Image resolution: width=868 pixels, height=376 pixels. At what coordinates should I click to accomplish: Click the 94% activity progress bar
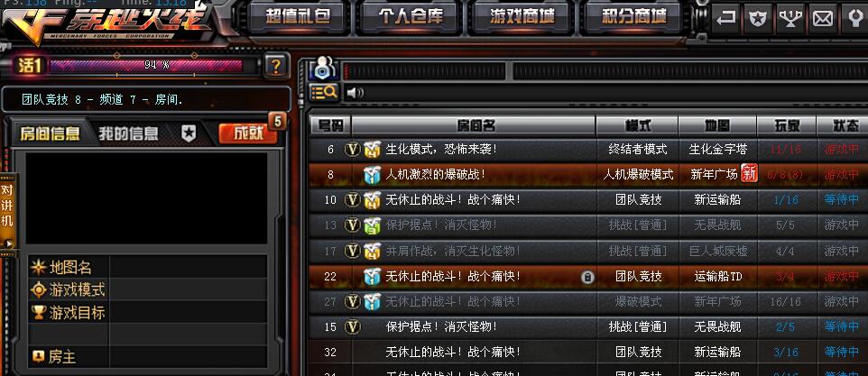pyautogui.click(x=147, y=66)
